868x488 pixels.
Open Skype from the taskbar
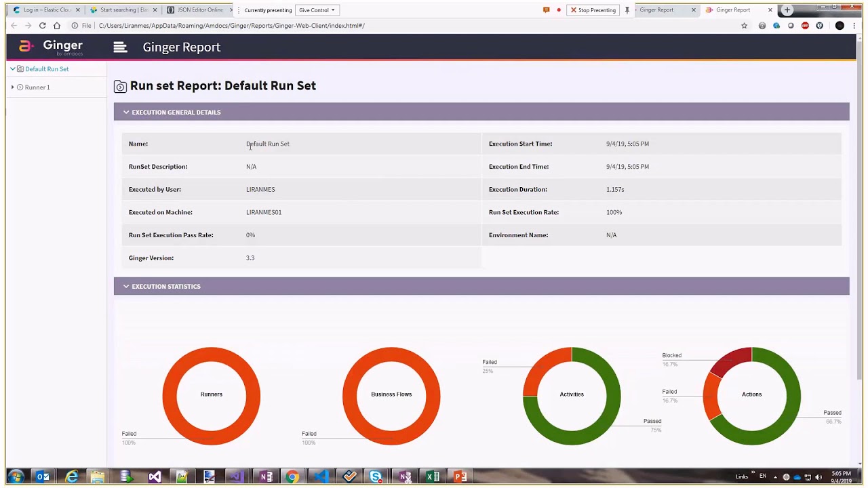(x=376, y=477)
